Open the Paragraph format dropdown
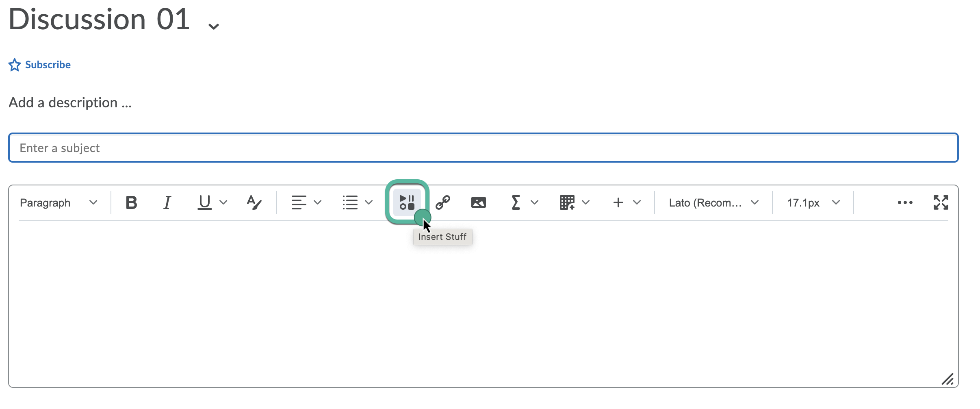The width and height of the screenshot is (980, 409). (59, 202)
